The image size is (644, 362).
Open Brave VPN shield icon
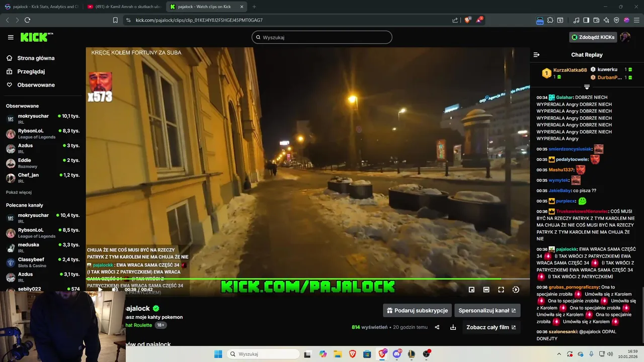point(616,20)
